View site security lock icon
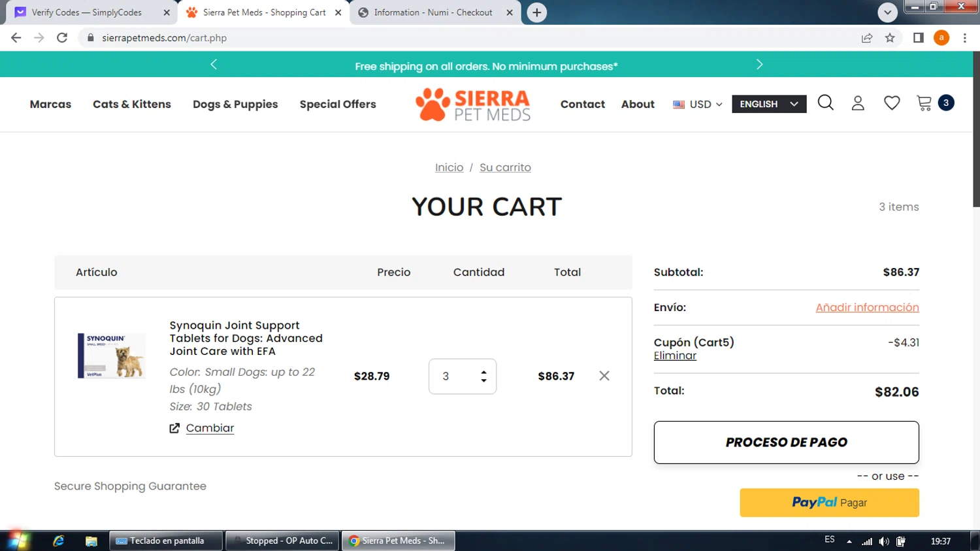Screen dimensions: 980x551 (x=91, y=38)
